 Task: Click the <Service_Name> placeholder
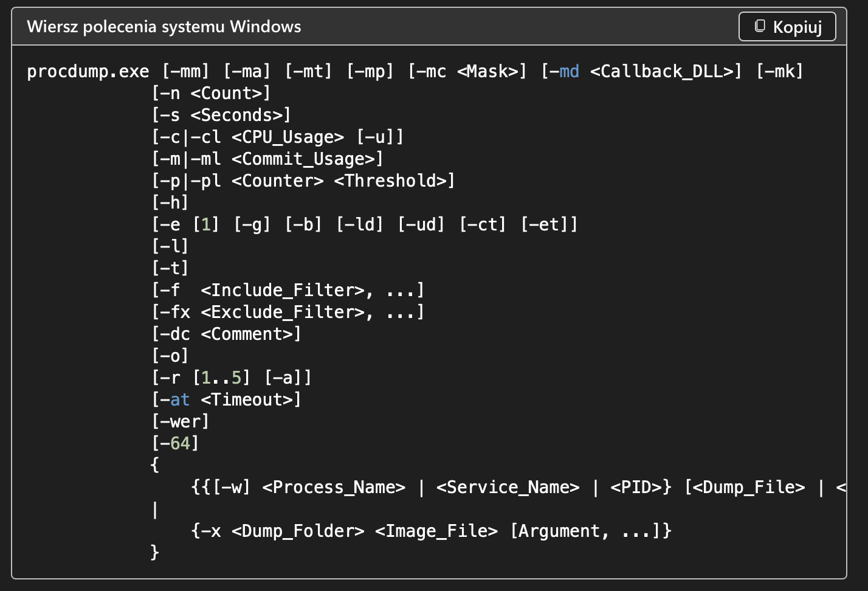(x=508, y=488)
